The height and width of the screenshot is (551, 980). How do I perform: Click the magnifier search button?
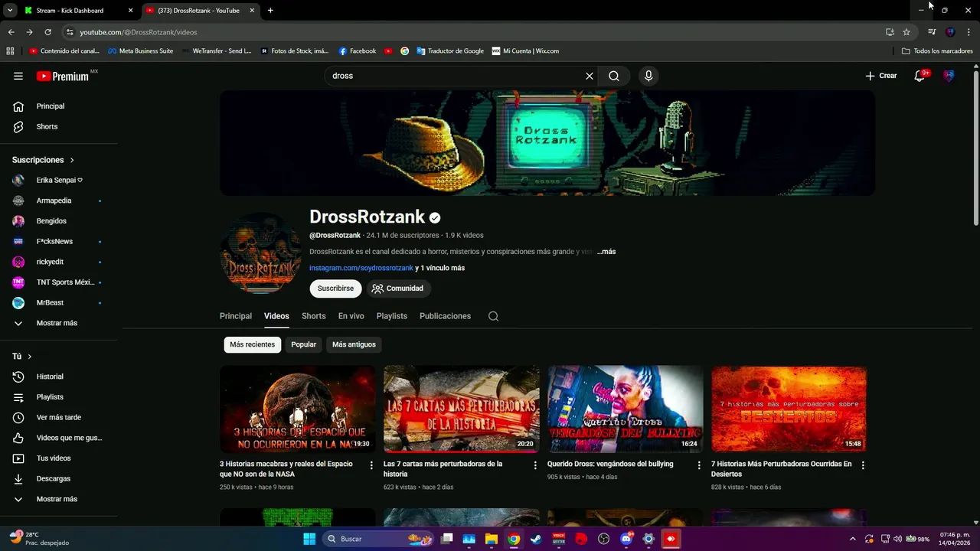click(614, 76)
